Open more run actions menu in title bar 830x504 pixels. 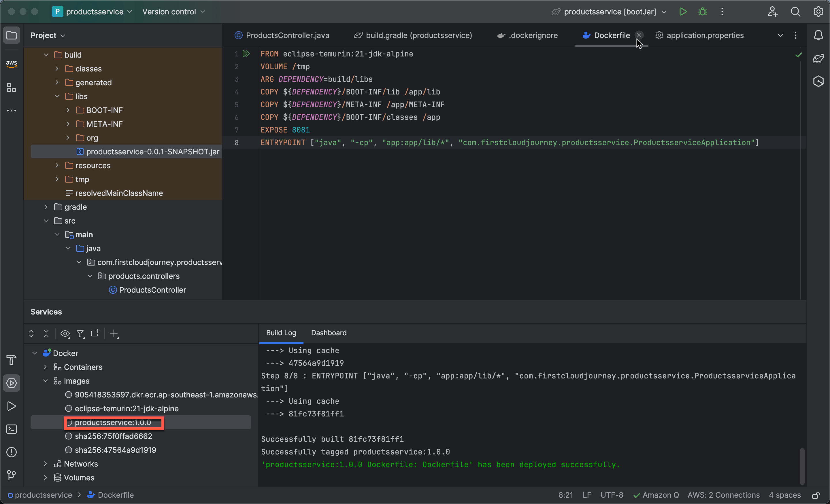tap(722, 12)
